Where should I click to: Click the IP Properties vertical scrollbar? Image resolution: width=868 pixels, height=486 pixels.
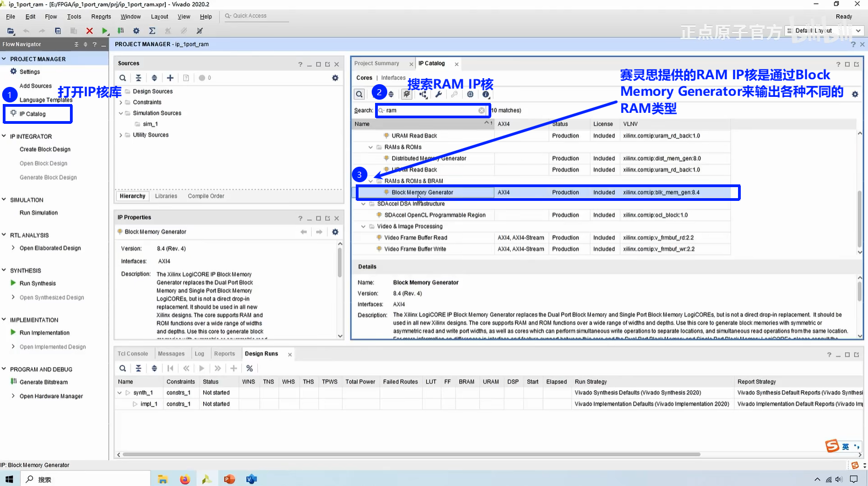[340, 263]
